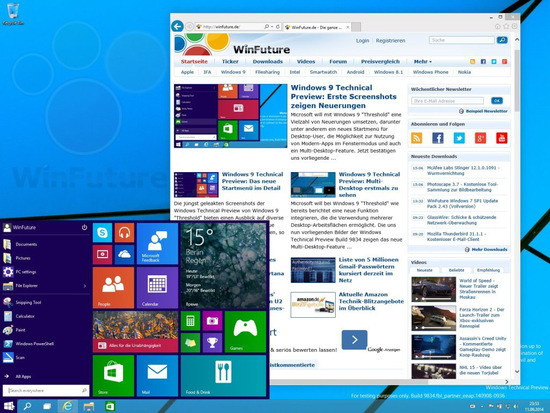Click the Start menu power icon
This screenshot has height=413, width=550.
click(x=85, y=227)
